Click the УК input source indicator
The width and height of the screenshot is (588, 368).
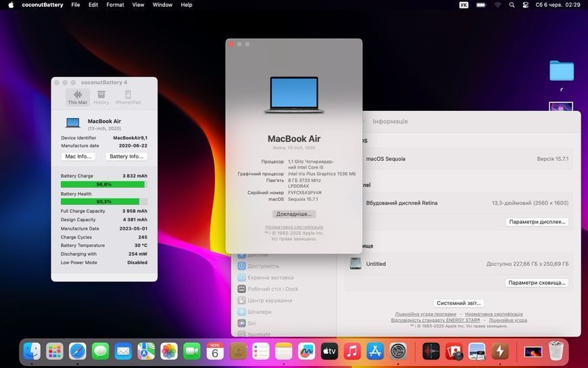tap(464, 5)
